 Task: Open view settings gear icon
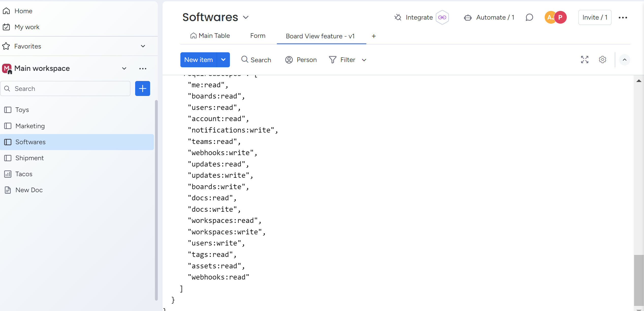tap(602, 60)
